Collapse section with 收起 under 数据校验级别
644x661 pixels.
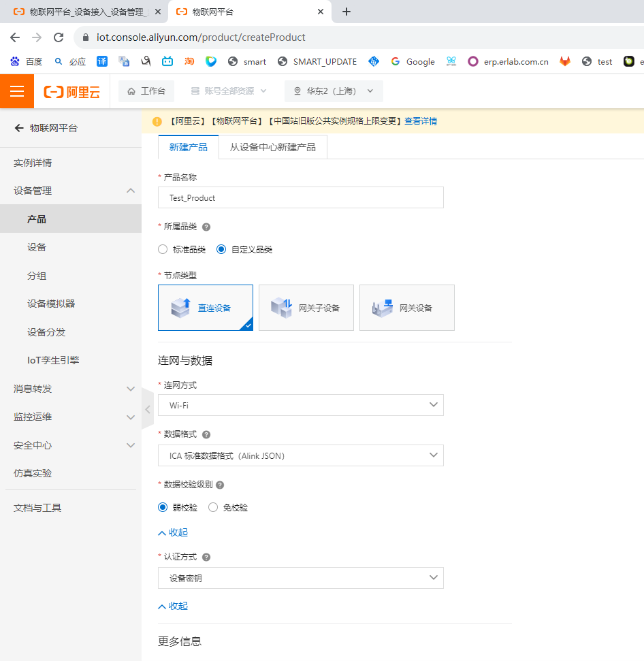(173, 533)
